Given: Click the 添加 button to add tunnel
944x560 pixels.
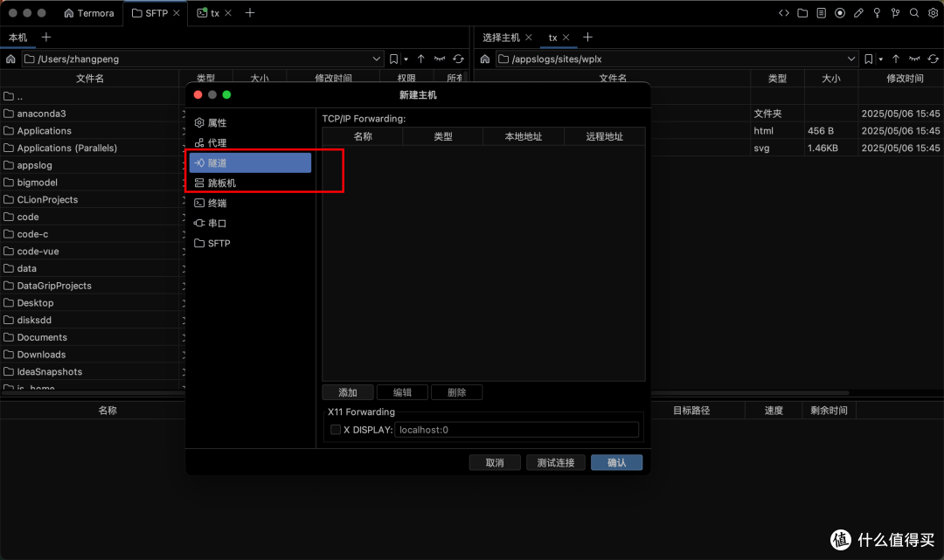Looking at the screenshot, I should pos(348,392).
